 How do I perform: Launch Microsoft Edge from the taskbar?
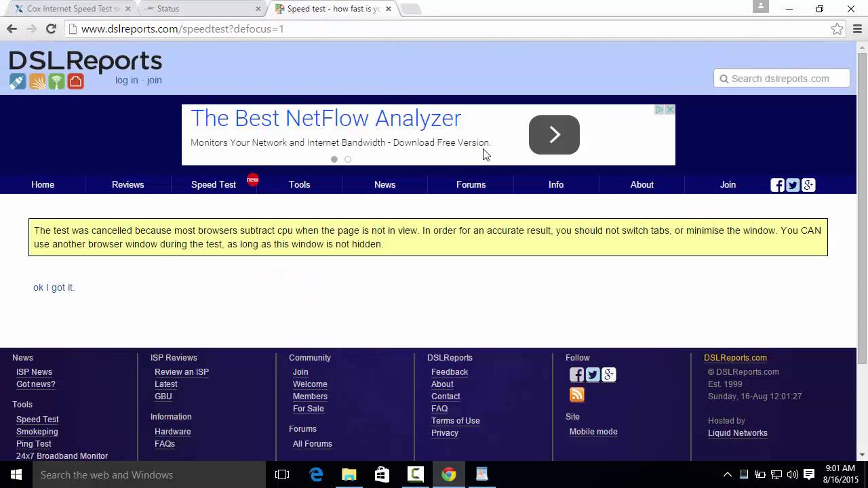[x=316, y=474]
